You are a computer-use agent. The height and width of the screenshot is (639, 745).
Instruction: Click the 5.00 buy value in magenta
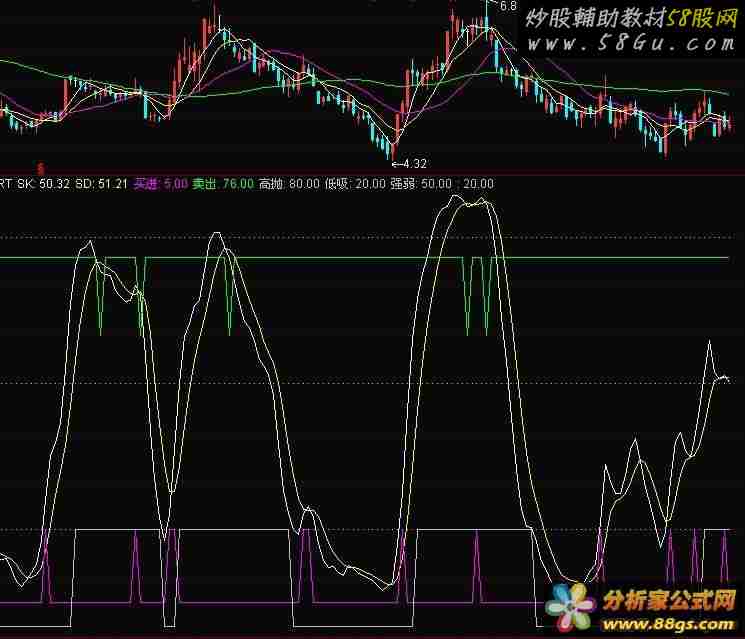[x=175, y=184]
